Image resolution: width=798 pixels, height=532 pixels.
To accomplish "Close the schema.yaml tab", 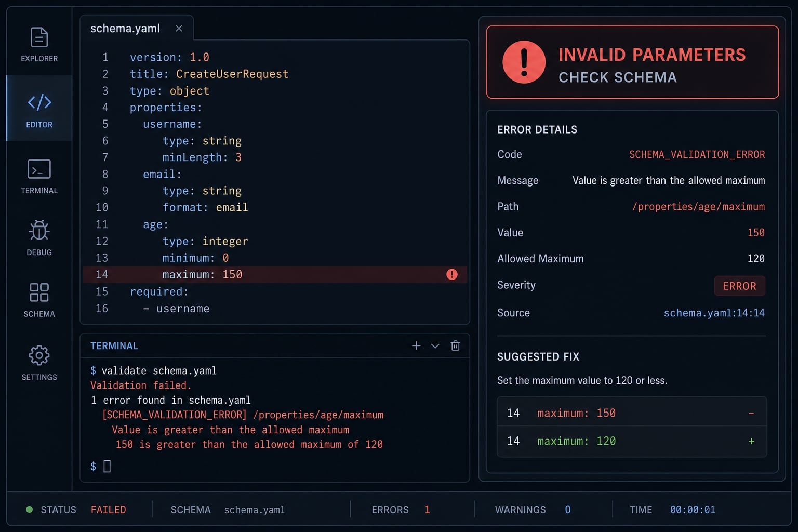I will pyautogui.click(x=179, y=29).
